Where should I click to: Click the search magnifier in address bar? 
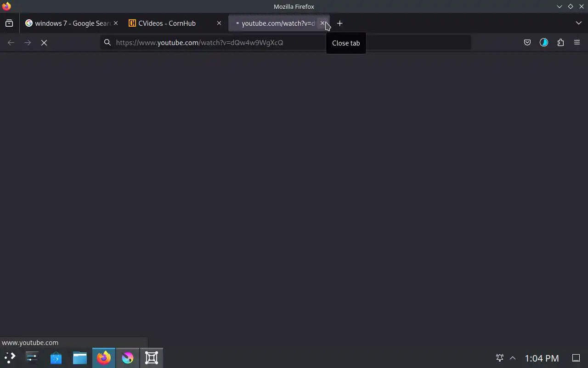pyautogui.click(x=107, y=42)
